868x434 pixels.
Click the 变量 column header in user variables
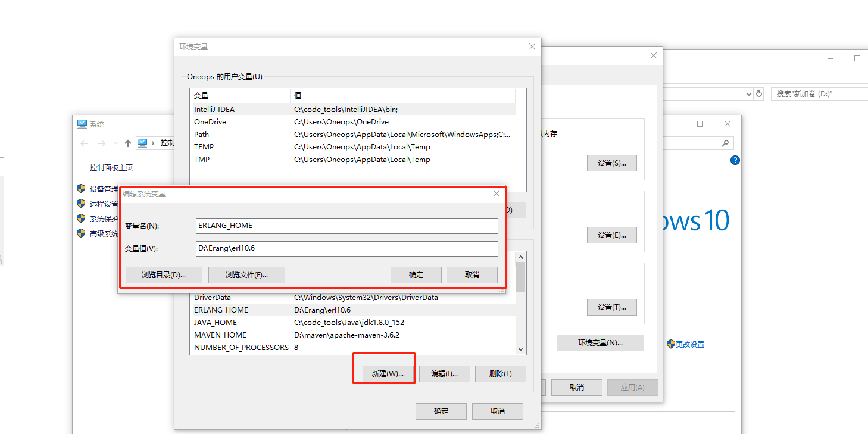240,96
